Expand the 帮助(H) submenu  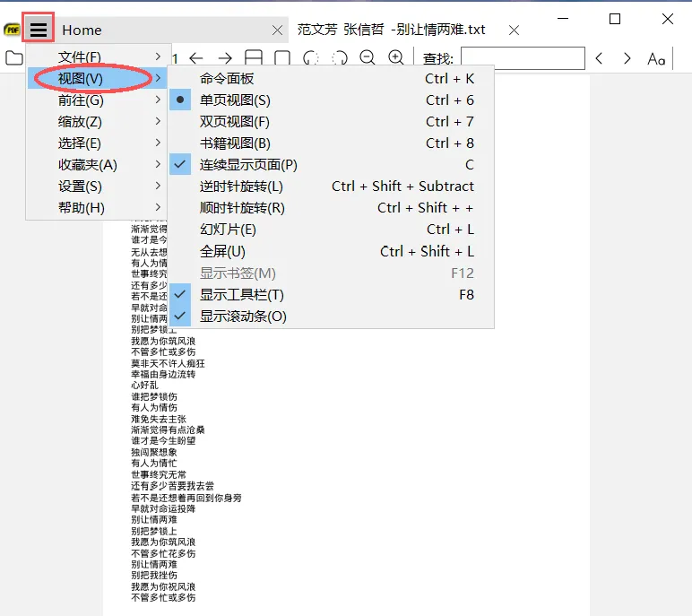tap(98, 207)
